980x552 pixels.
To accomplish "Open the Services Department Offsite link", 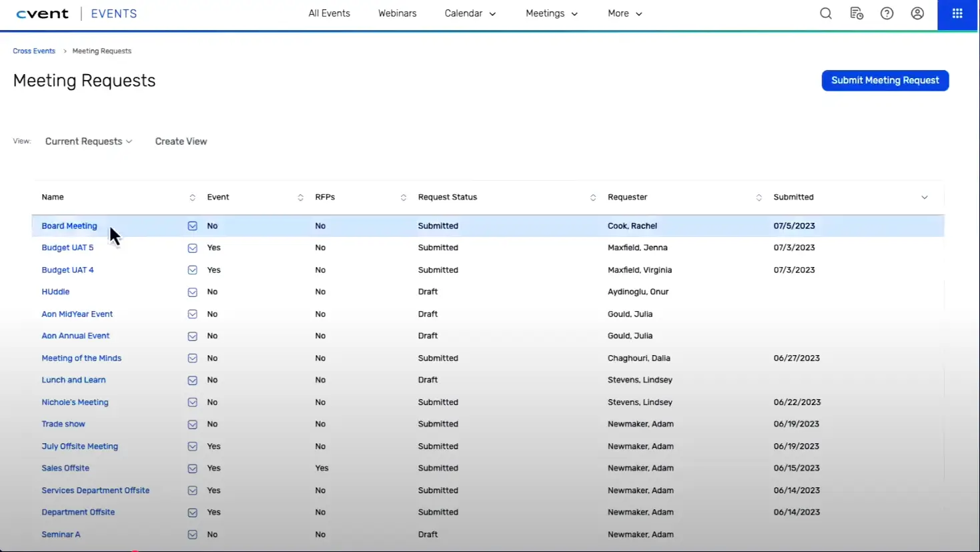I will pos(95,490).
